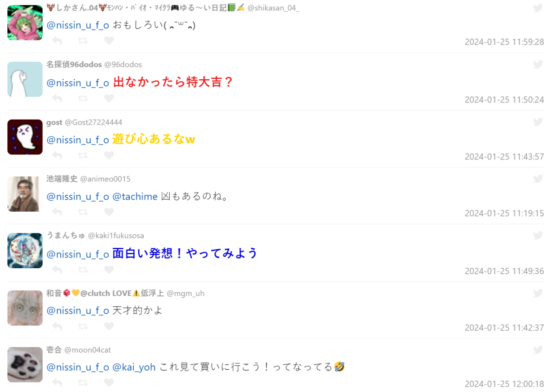Image resolution: width=544 pixels, height=392 pixels.
Task: Like the 凶もあるのね tweet
Action: (109, 212)
